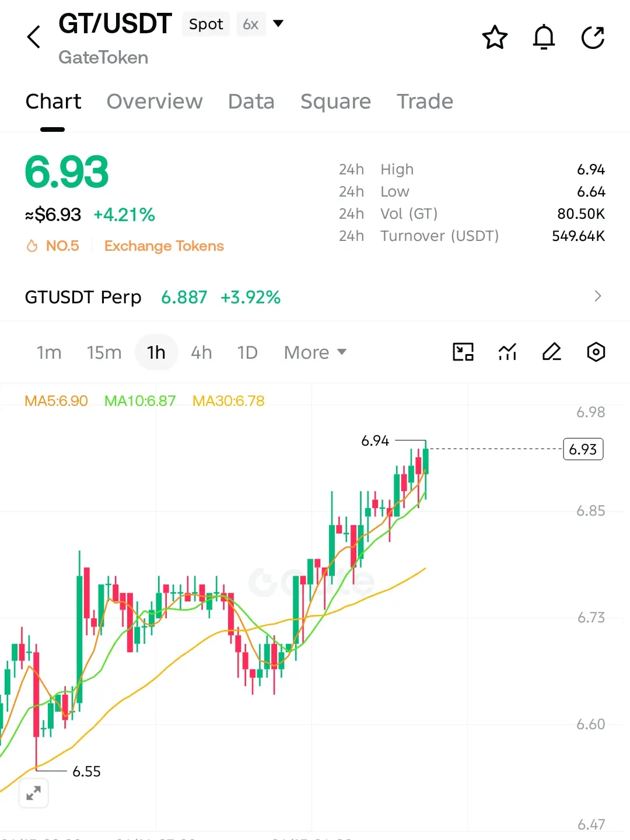Image resolution: width=630 pixels, height=840 pixels.
Task: Add GT/USDT to favorites with star icon
Action: tap(495, 37)
